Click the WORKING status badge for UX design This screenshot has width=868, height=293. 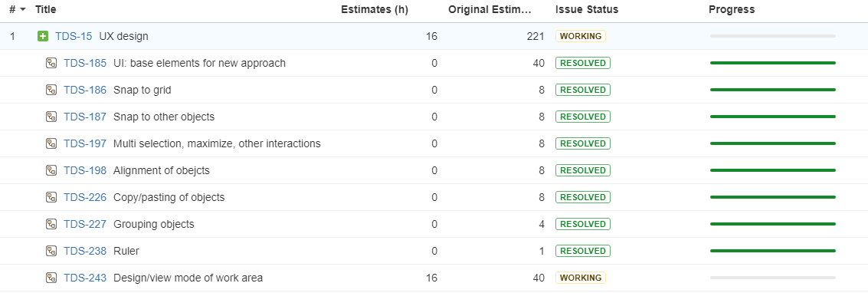[x=581, y=36]
